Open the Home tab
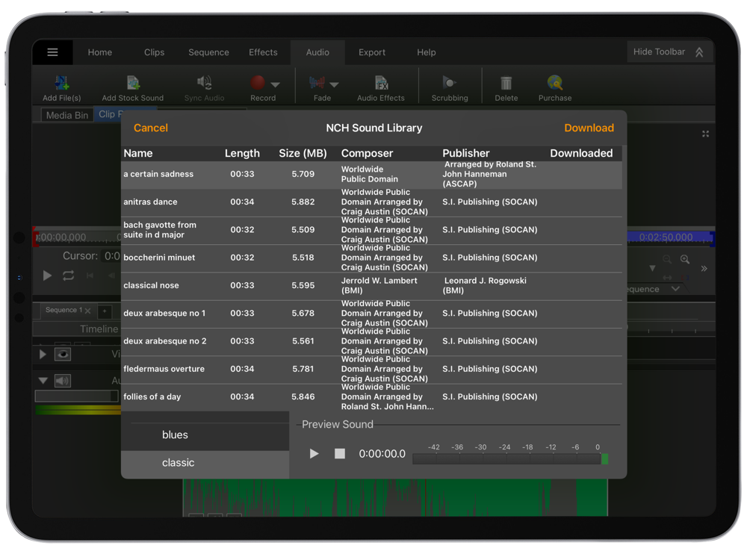747x560 pixels. click(x=99, y=52)
